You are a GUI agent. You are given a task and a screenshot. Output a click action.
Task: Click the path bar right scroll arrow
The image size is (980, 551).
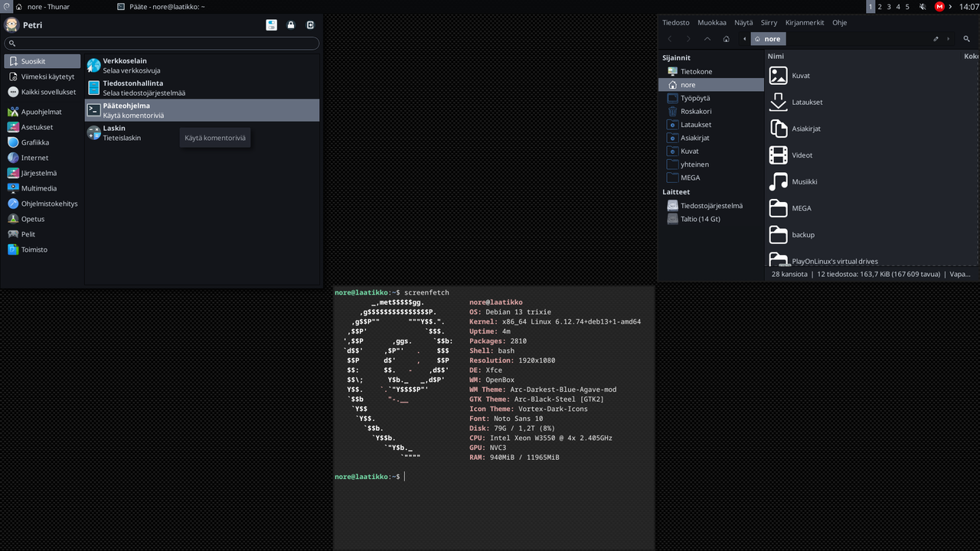click(949, 39)
